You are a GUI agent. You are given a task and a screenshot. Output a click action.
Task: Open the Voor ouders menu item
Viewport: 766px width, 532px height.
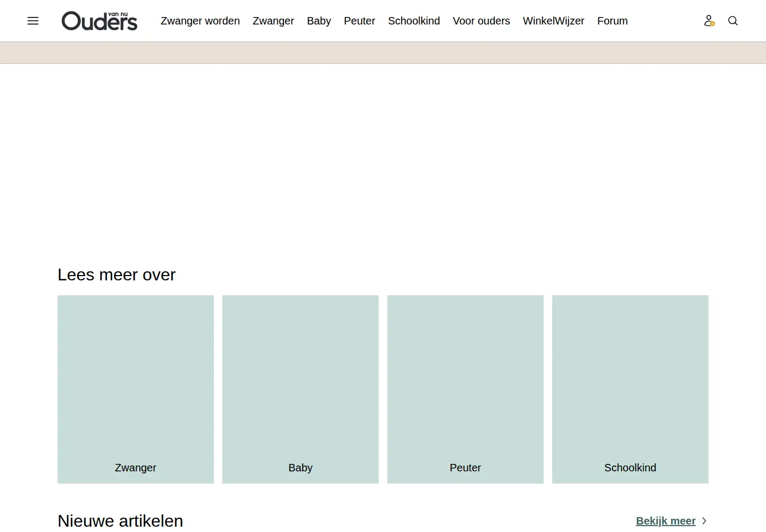(x=481, y=21)
